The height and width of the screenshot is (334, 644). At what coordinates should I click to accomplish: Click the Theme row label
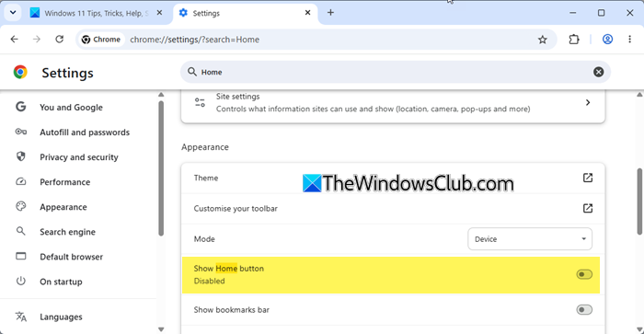[x=206, y=178]
